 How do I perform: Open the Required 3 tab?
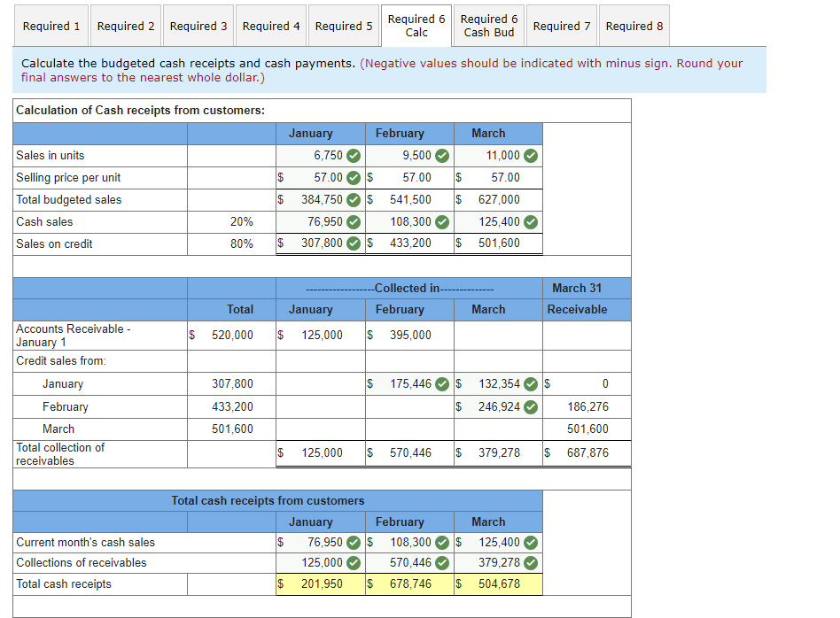[x=198, y=26]
